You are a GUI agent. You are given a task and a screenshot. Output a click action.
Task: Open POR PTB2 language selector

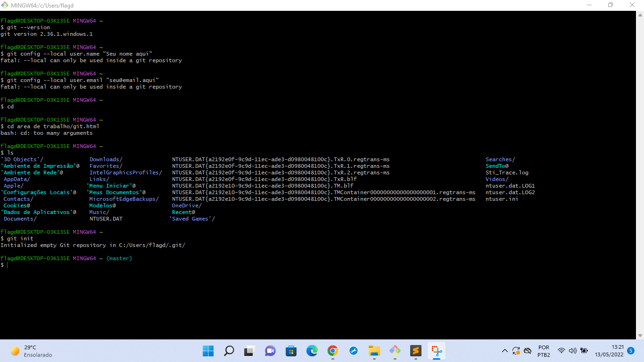(544, 351)
